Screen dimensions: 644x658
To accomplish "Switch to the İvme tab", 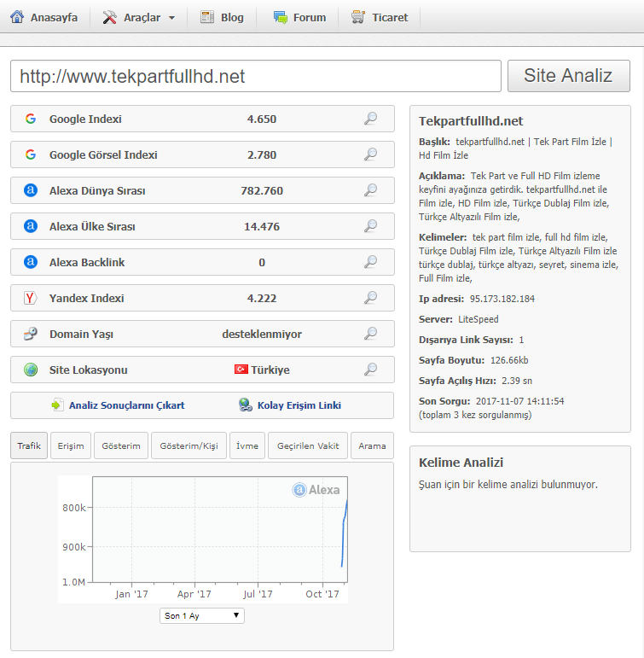I will pyautogui.click(x=247, y=445).
